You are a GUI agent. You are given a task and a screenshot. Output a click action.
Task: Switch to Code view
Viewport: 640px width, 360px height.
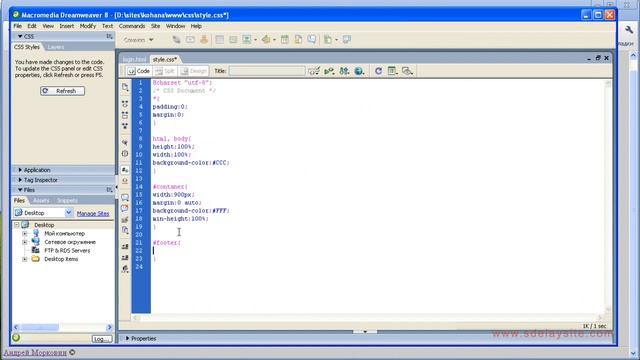[139, 71]
